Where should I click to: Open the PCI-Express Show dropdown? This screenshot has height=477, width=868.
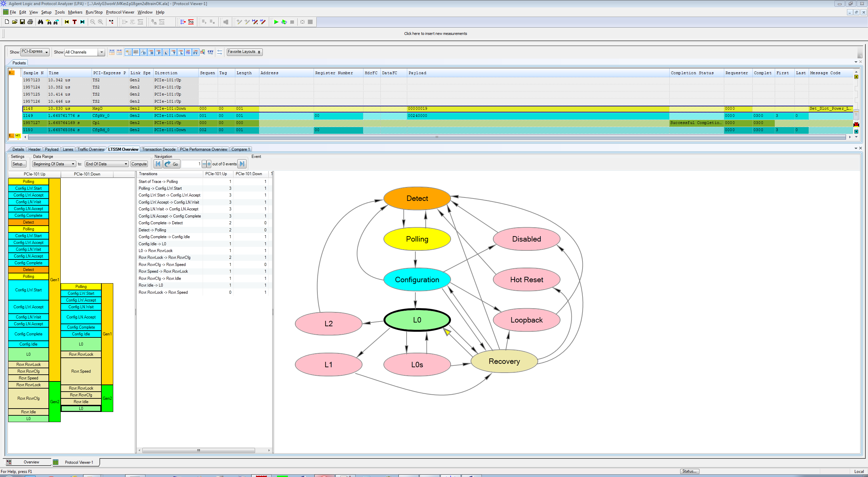[x=35, y=52]
